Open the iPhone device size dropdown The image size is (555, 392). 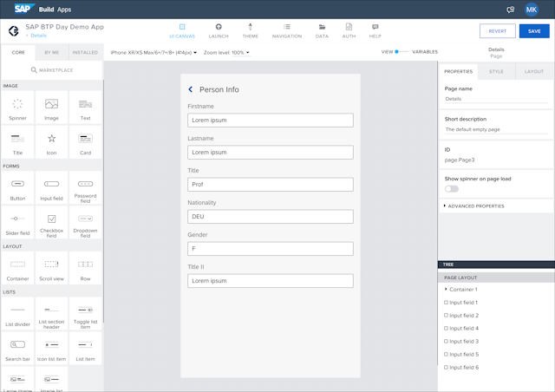click(153, 52)
